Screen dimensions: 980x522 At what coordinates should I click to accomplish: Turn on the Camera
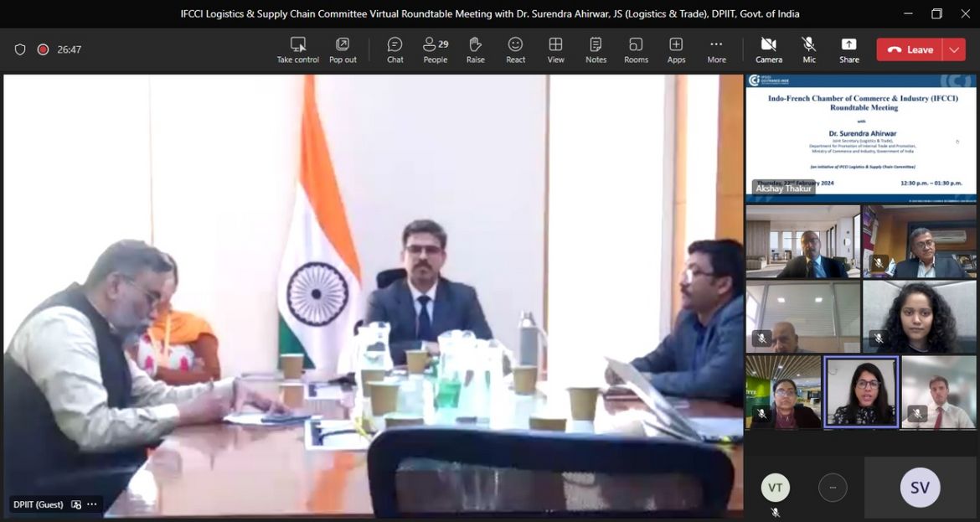(x=768, y=49)
